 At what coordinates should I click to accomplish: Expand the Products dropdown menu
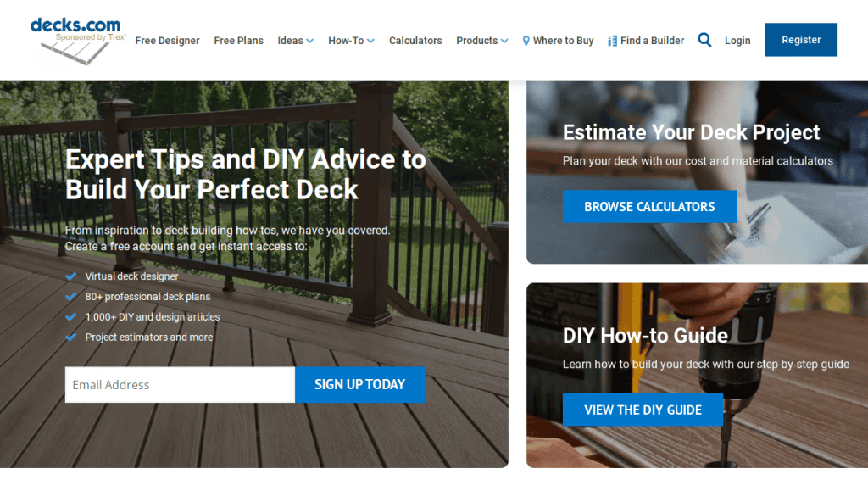click(x=481, y=41)
